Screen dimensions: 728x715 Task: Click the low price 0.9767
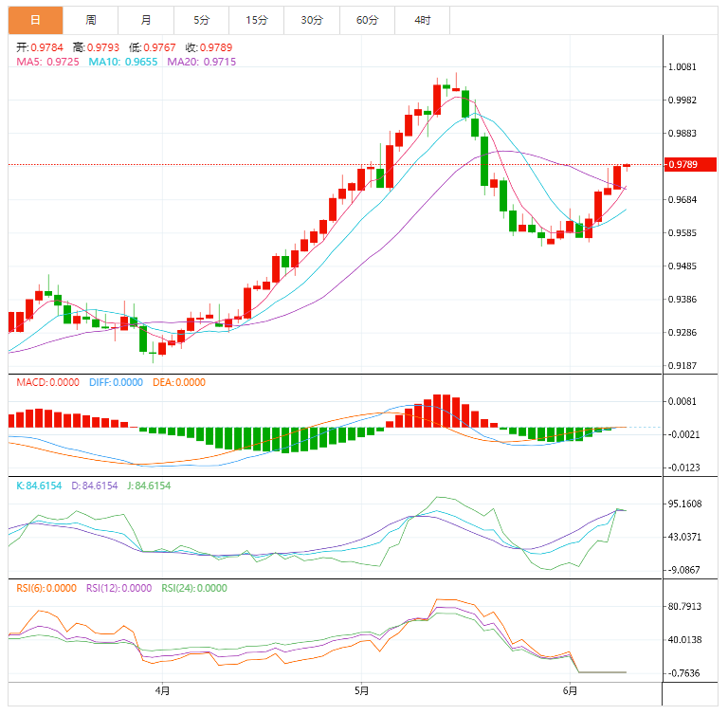pyautogui.click(x=159, y=47)
